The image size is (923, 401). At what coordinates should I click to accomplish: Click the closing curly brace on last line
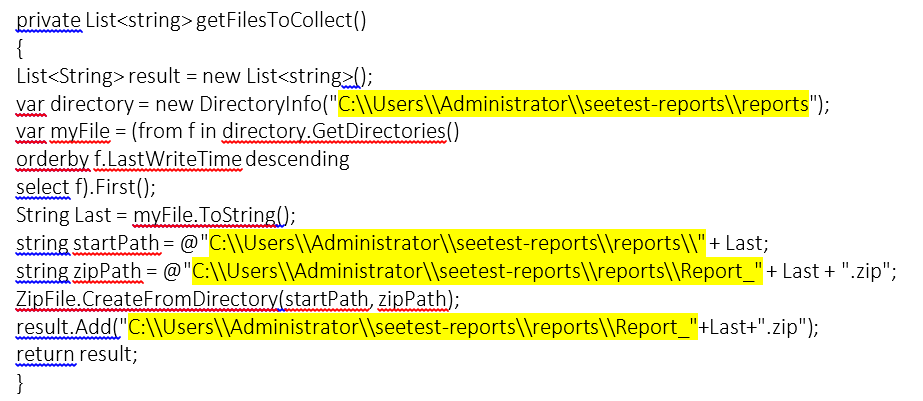20,381
